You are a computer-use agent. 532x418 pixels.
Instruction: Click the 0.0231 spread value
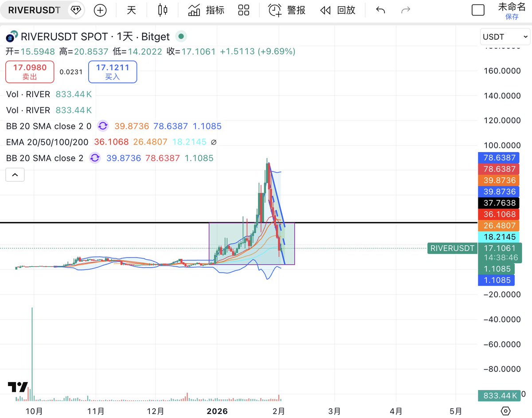[71, 72]
